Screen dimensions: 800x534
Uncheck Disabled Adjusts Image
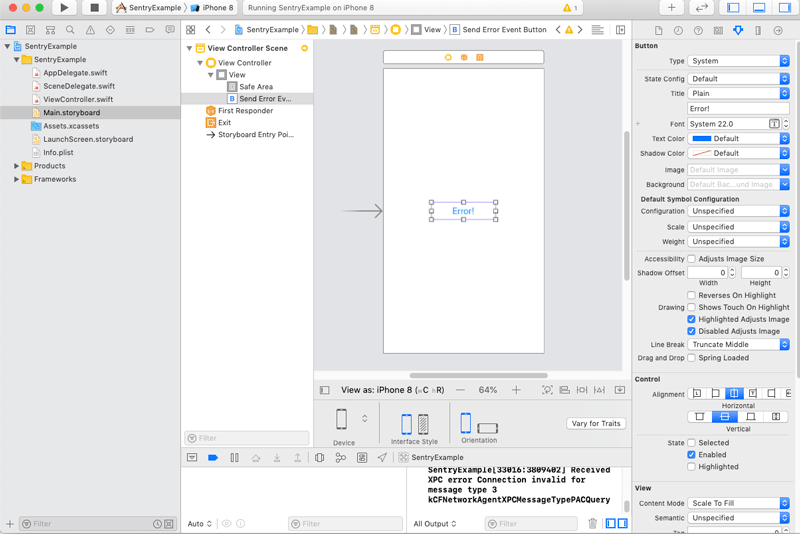(x=691, y=331)
